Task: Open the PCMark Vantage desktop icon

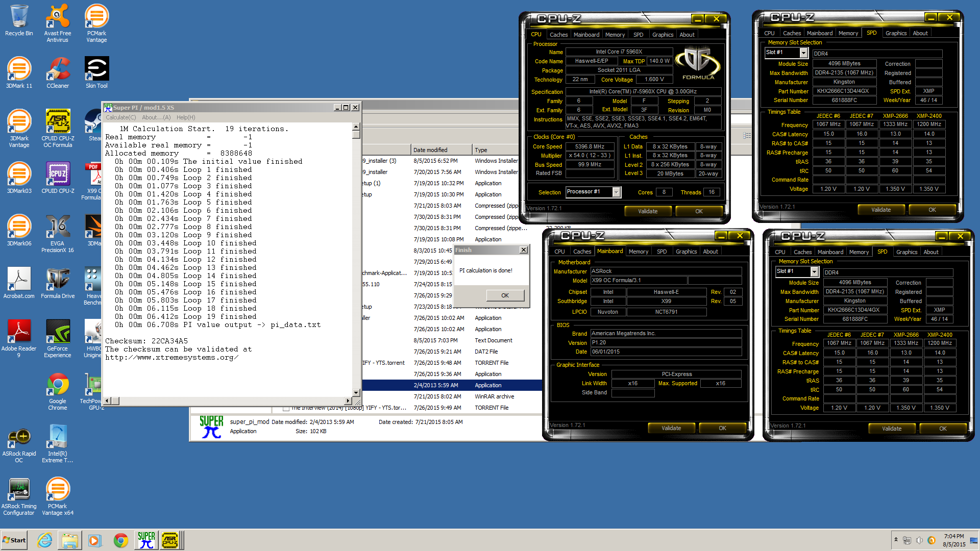Action: (x=96, y=23)
